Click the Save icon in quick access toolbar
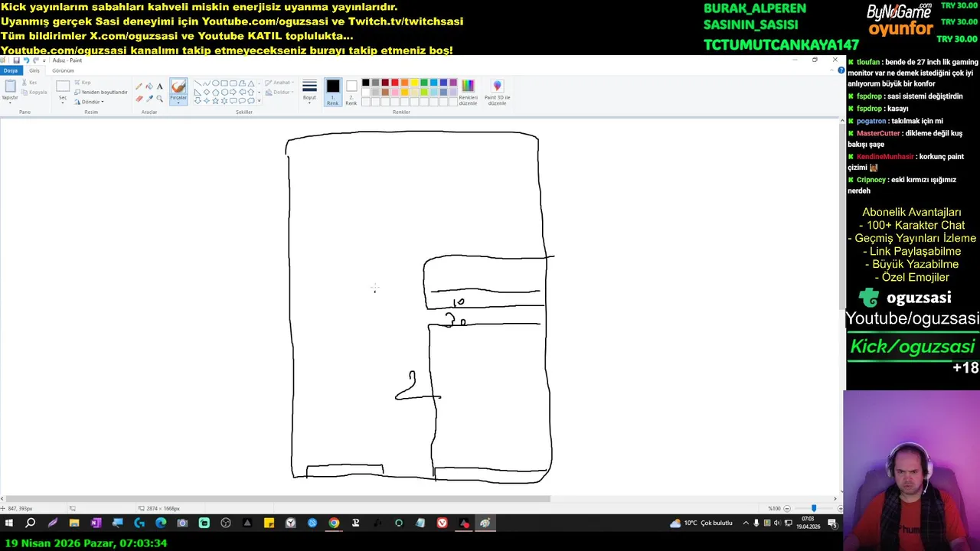 coord(16,60)
